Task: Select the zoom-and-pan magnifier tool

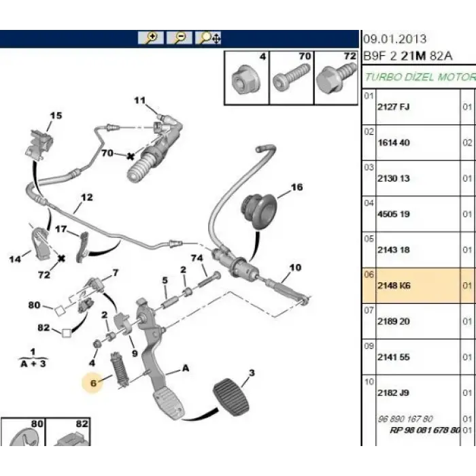Action: pos(208,37)
